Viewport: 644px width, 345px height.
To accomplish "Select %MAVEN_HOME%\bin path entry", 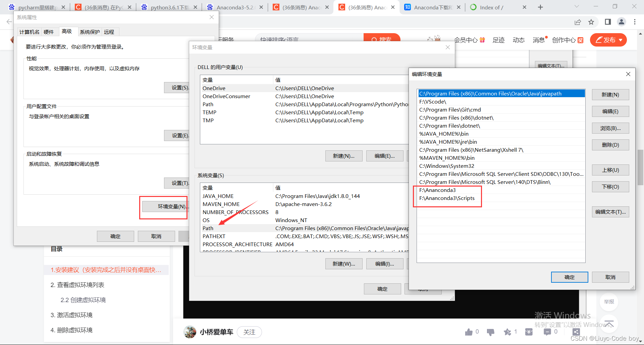I will tap(501, 158).
